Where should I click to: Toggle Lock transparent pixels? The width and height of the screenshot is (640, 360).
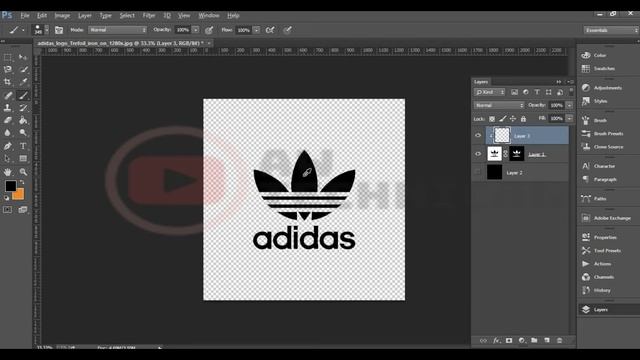point(492,119)
